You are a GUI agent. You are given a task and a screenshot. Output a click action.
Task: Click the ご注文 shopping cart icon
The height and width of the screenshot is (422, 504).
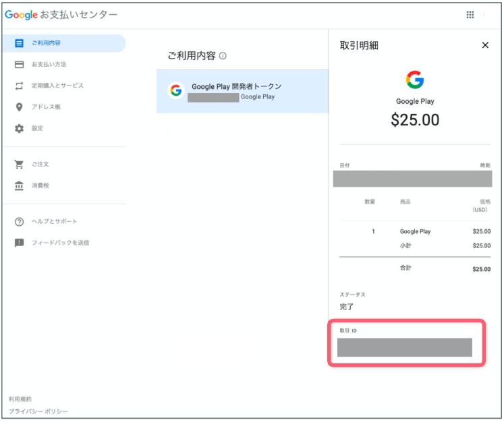click(x=19, y=164)
